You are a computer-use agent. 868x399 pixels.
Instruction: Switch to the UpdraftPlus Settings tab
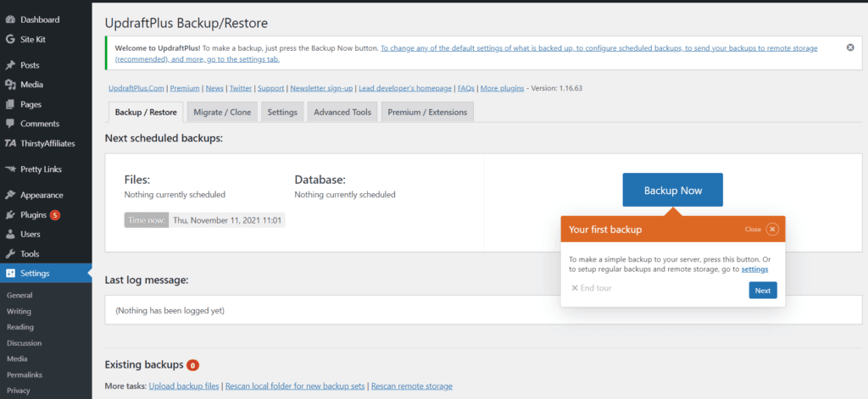pos(282,112)
